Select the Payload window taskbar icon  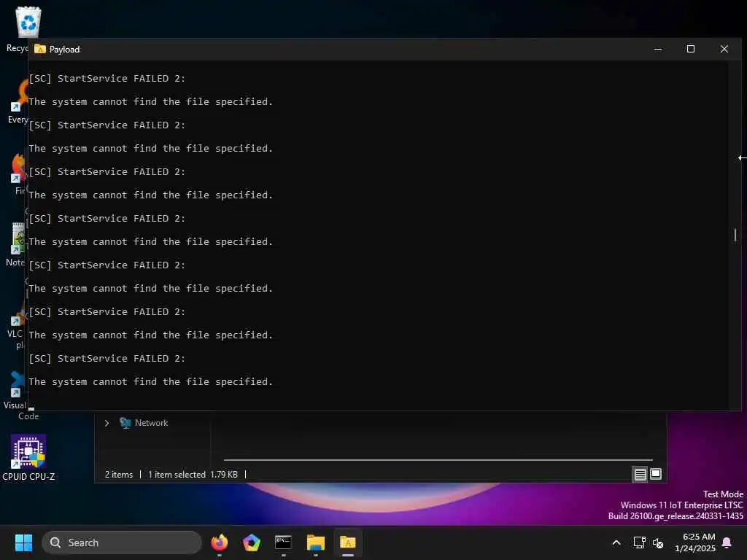tap(348, 542)
